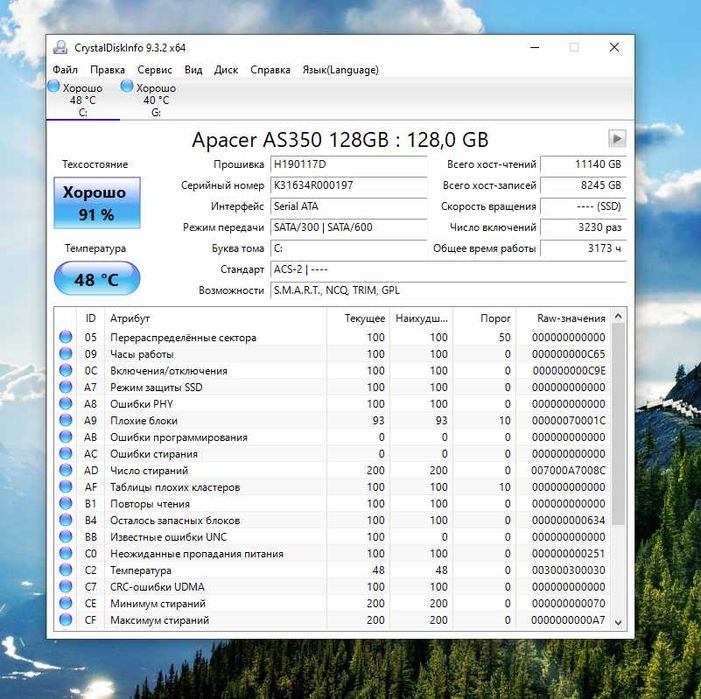This screenshot has width=701, height=699.
Task: Click the serial number field K31634R000197
Action: point(348,185)
